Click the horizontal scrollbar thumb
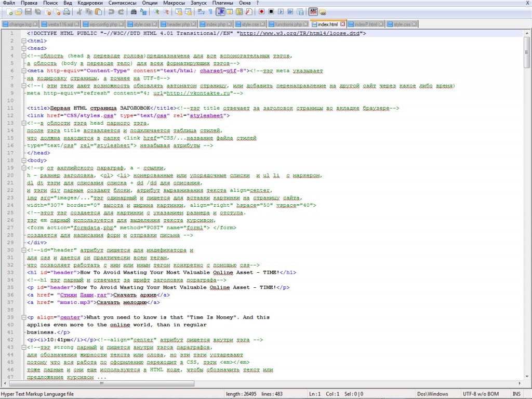The height and width of the screenshot is (399, 532). (x=102, y=383)
